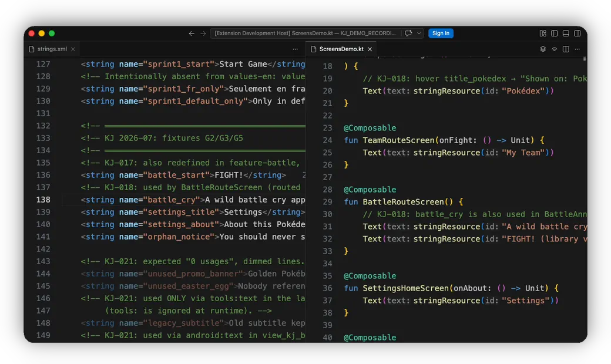The image size is (611, 364).
Task: Close the strings.xml tab
Action: 73,49
